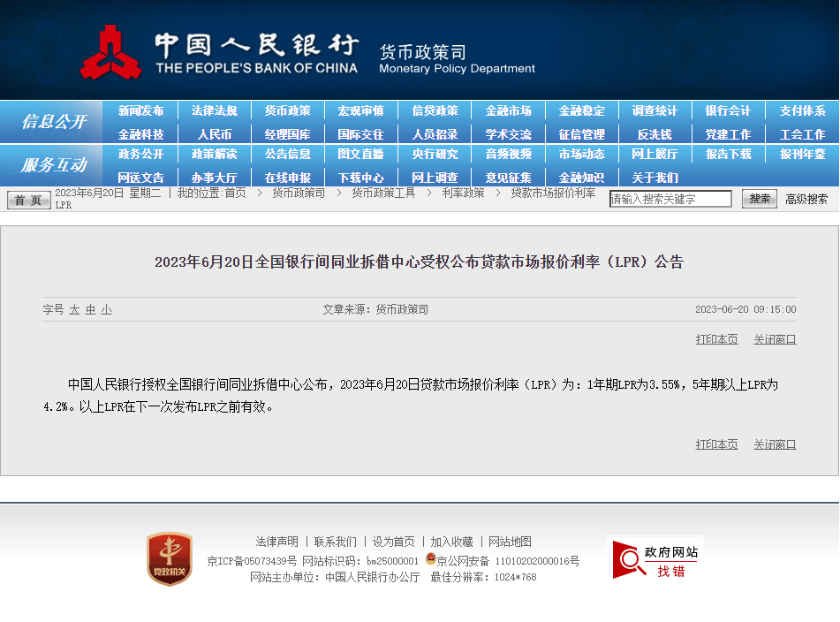The image size is (840, 622).
Task: Select 银行会计 menu entry
Action: [x=728, y=111]
